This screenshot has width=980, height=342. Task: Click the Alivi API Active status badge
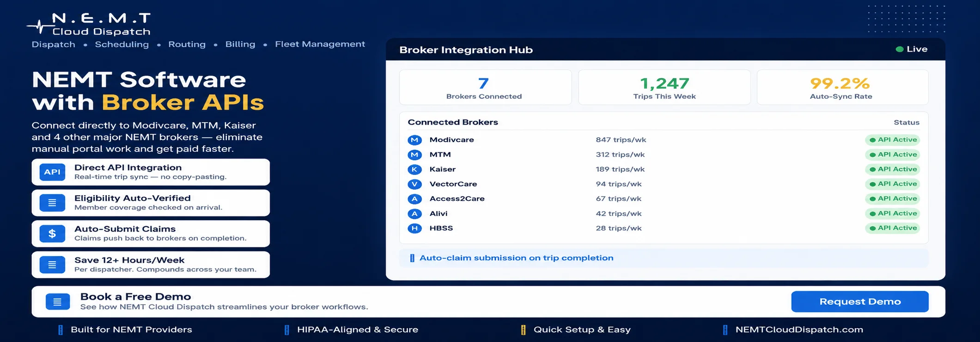click(x=893, y=214)
